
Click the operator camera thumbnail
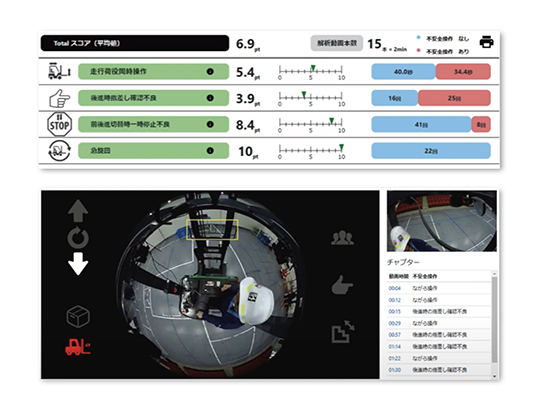tap(442, 221)
